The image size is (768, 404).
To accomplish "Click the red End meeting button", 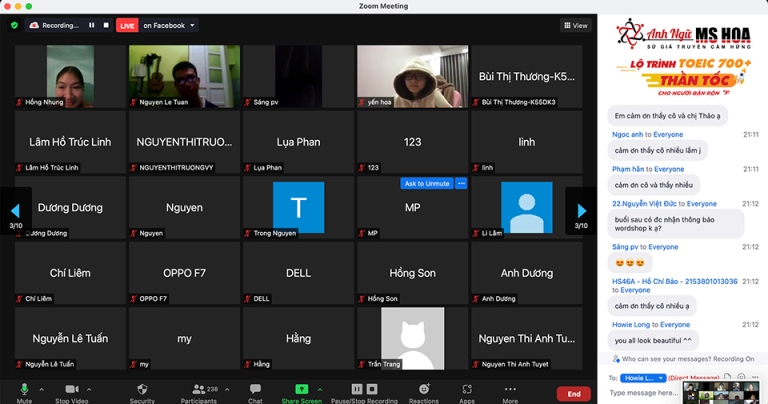I will click(573, 394).
